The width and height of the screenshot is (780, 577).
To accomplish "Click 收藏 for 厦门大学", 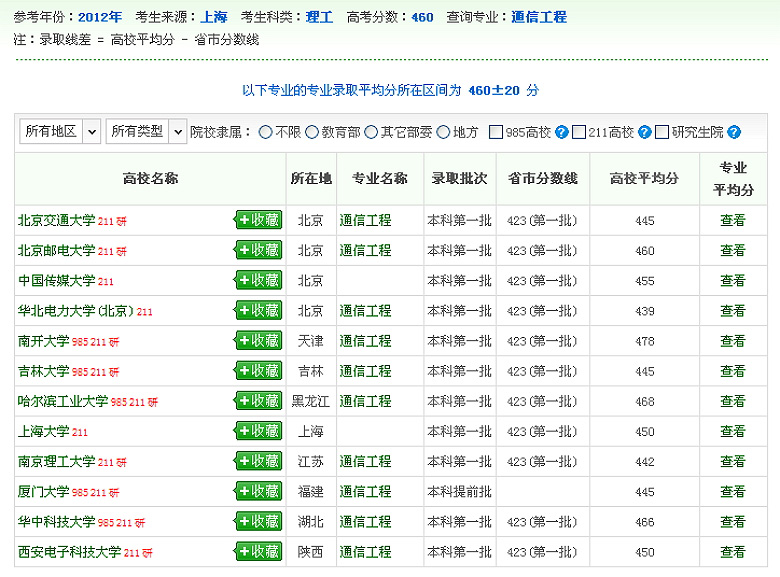I will tap(258, 491).
